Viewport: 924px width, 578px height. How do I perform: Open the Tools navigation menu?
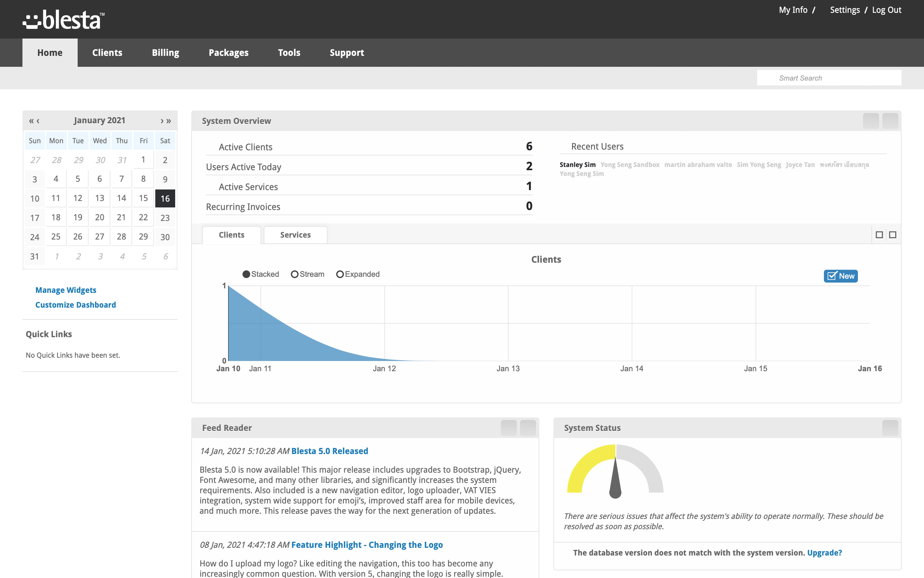(289, 53)
